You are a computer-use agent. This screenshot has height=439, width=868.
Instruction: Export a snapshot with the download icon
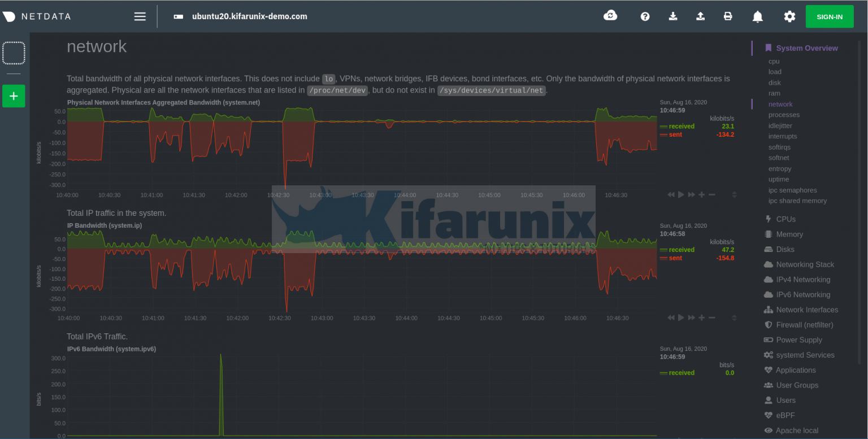672,16
